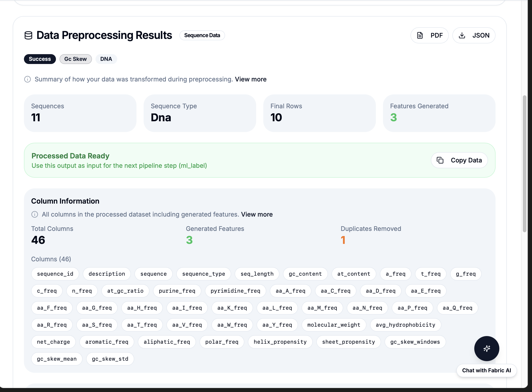The height and width of the screenshot is (392, 532).
Task: Select the at_gc_ratio column chip
Action: tap(125, 291)
